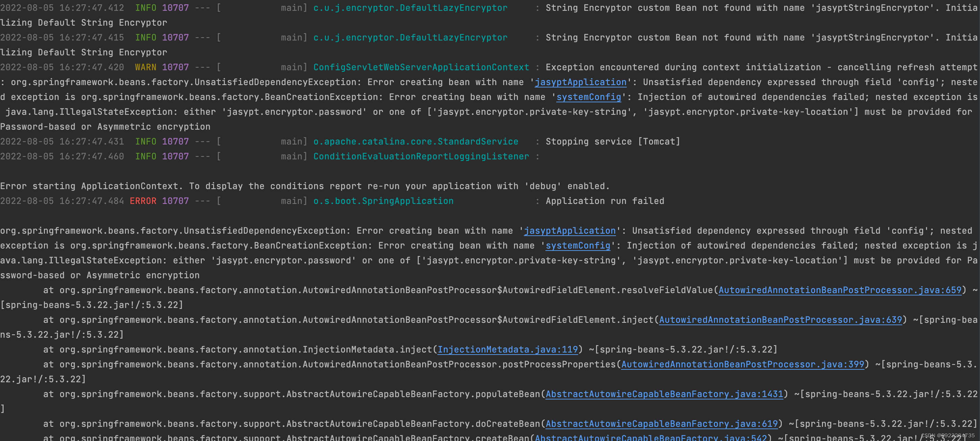Viewport: 980px width, 441px height.
Task: Click o.s.boot.SpringApplication logger name
Action: pyautogui.click(x=384, y=201)
